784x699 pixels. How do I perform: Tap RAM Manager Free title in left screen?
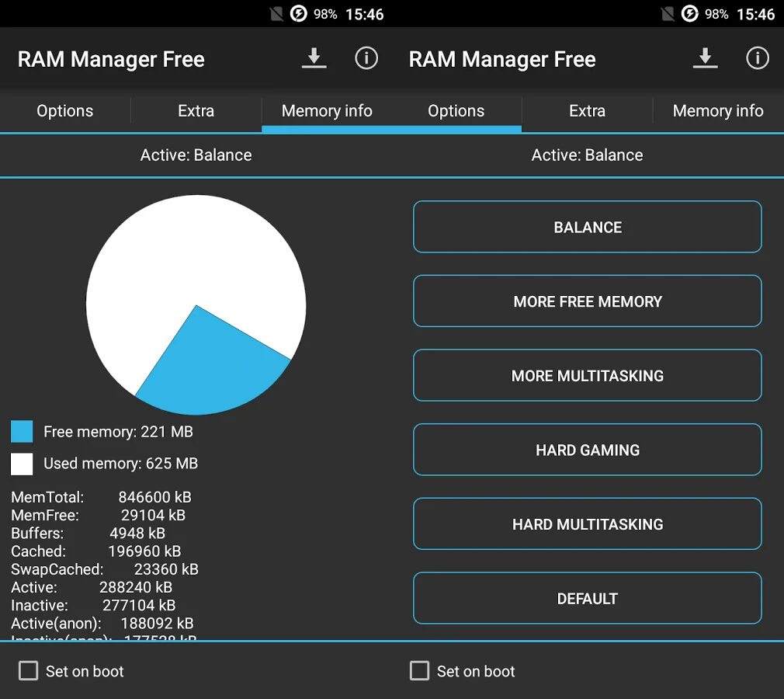click(x=111, y=59)
